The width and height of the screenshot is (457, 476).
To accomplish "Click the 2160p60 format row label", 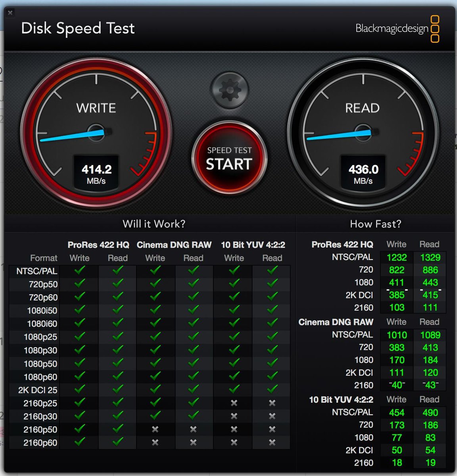I will coord(40,443).
